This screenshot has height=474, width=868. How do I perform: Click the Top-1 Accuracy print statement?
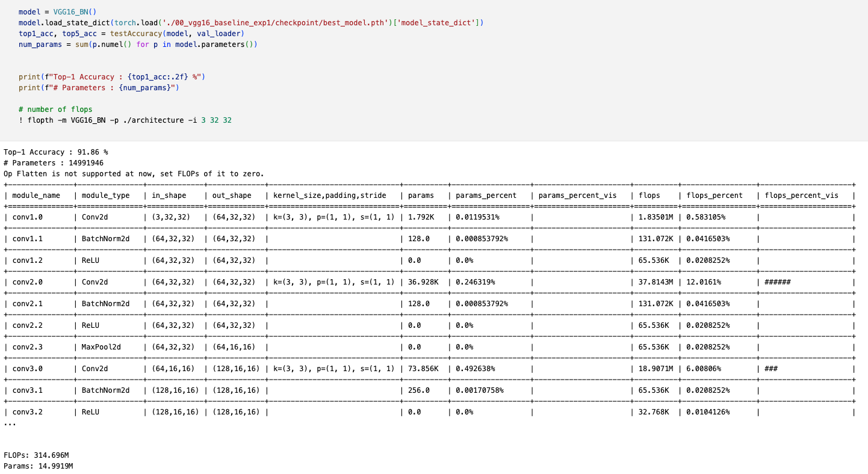pyautogui.click(x=112, y=77)
